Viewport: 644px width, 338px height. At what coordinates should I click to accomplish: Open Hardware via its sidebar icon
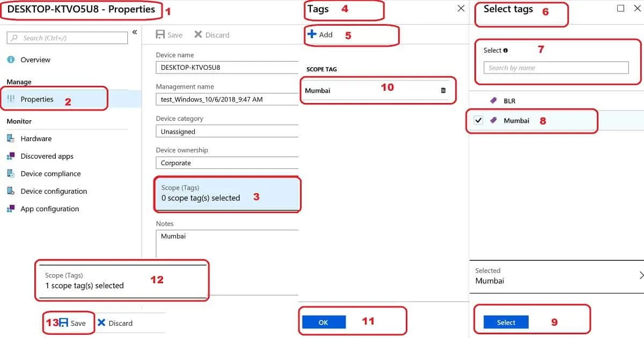(x=11, y=138)
